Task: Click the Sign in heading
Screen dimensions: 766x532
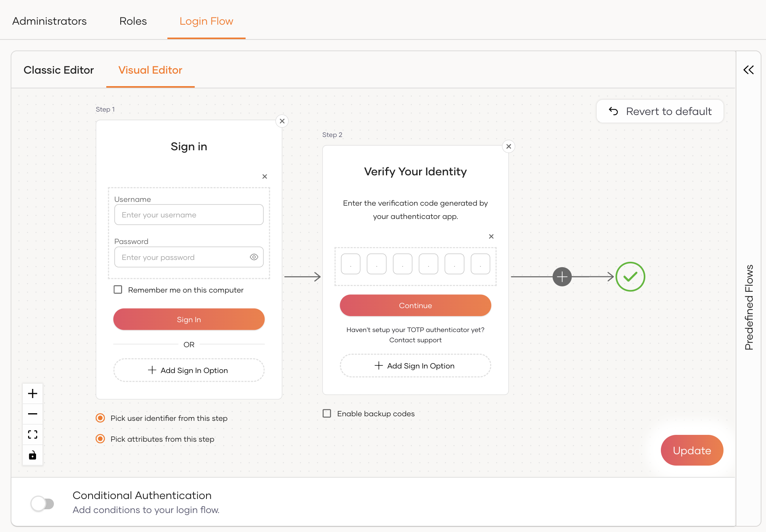Action: [x=189, y=146]
